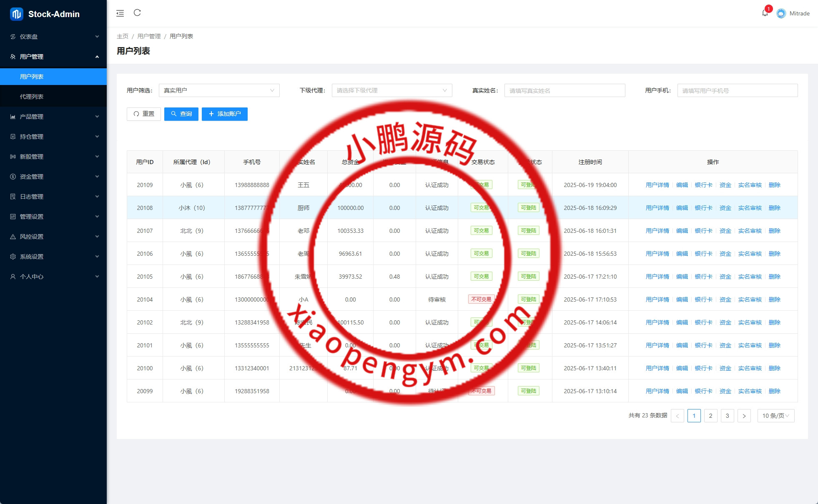Go to page 2 of results
Viewport: 818px width, 504px height.
(710, 416)
